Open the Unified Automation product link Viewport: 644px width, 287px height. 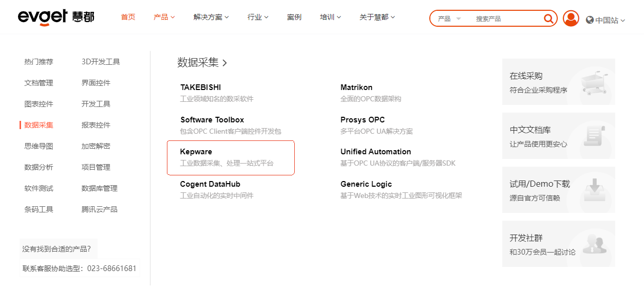(x=376, y=152)
